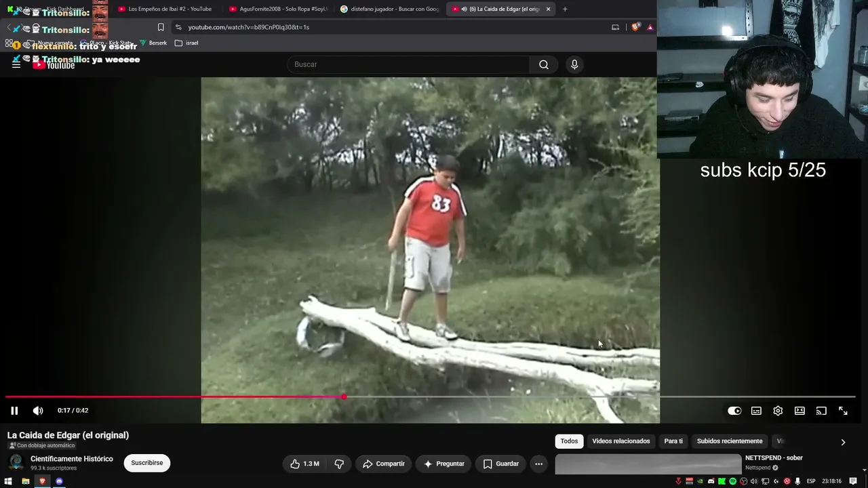
Task: Open a new browser tab
Action: [x=565, y=9]
